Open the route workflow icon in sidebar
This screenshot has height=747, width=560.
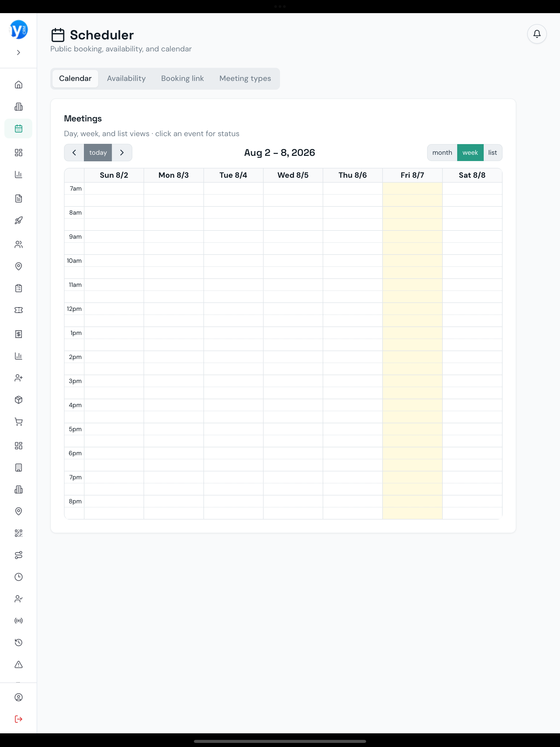(19, 555)
